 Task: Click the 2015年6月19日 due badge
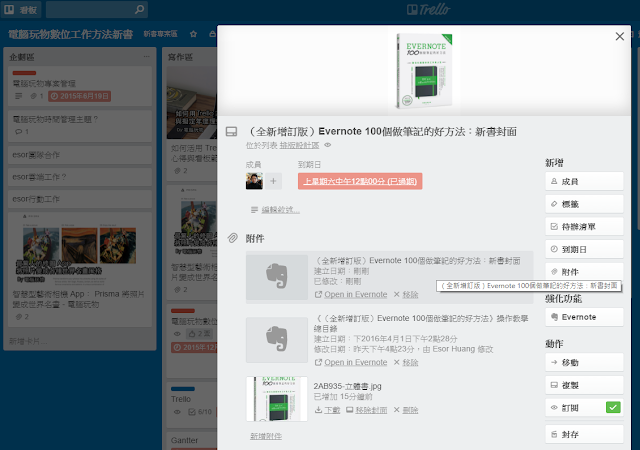(x=80, y=96)
